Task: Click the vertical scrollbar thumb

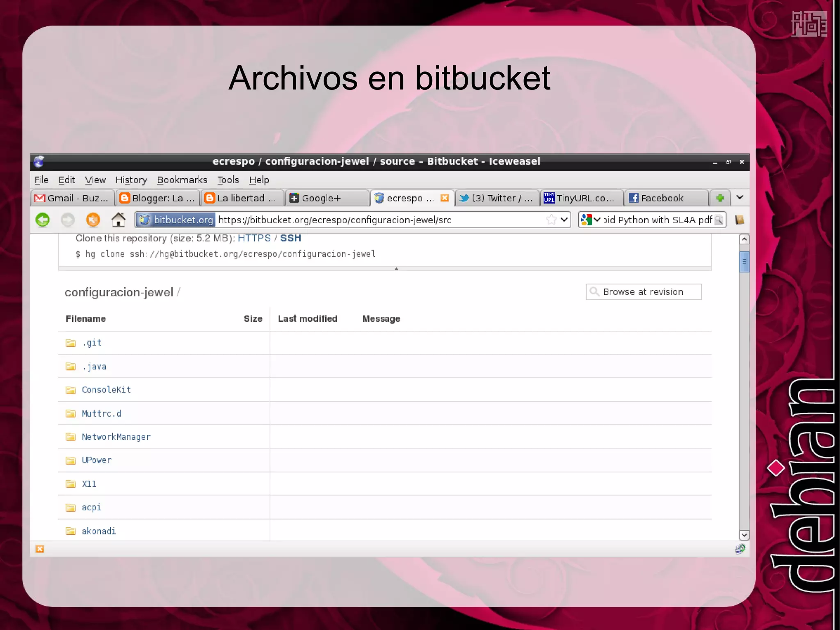Action: 744,261
